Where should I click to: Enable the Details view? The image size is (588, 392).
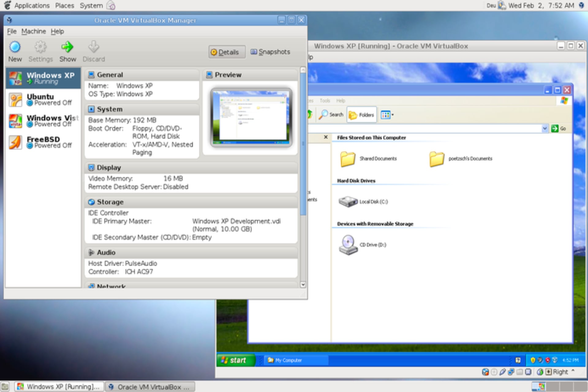click(x=227, y=52)
